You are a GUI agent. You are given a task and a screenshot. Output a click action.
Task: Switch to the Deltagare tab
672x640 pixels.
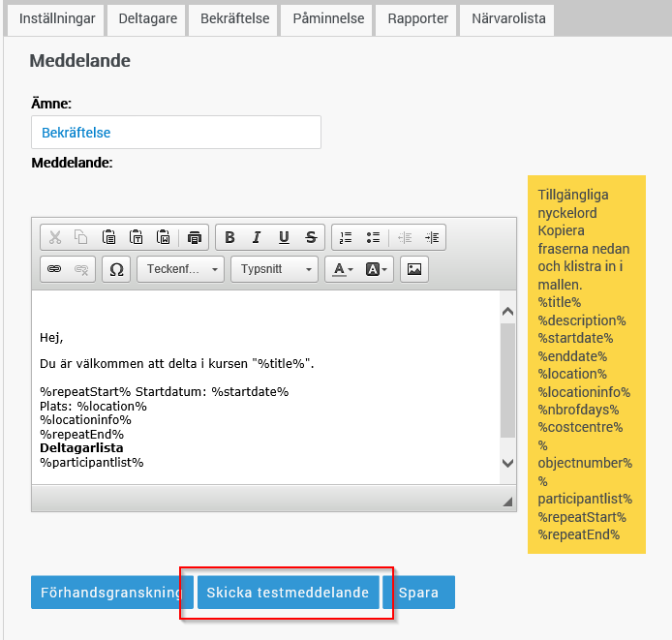[147, 19]
